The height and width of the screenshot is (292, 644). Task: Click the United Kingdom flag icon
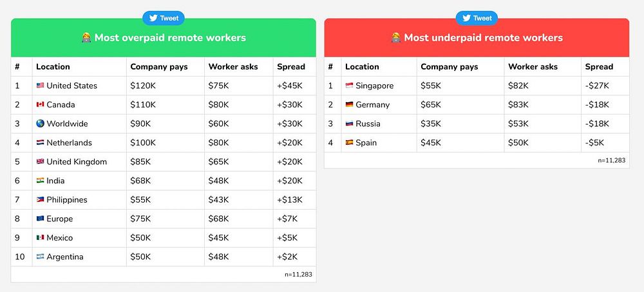coord(40,161)
